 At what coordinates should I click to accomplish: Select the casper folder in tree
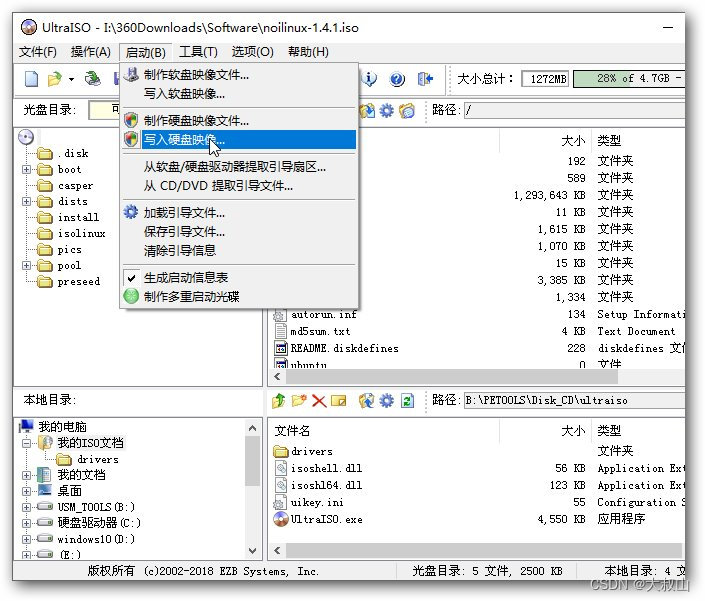pyautogui.click(x=75, y=186)
